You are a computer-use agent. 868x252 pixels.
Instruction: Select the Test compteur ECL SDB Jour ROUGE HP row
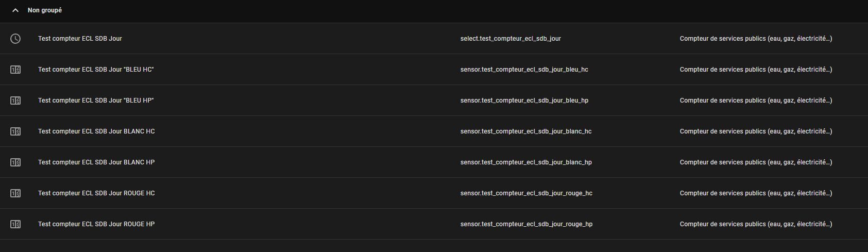[96, 224]
